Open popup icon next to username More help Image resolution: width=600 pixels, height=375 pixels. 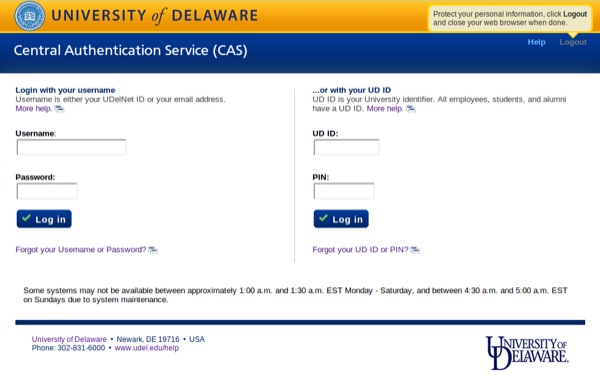click(59, 109)
